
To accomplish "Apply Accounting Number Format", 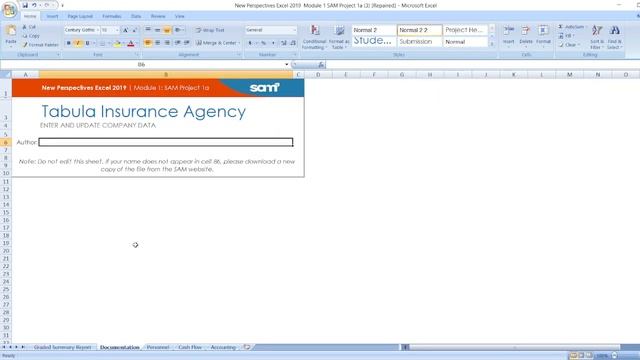I will coord(250,43).
